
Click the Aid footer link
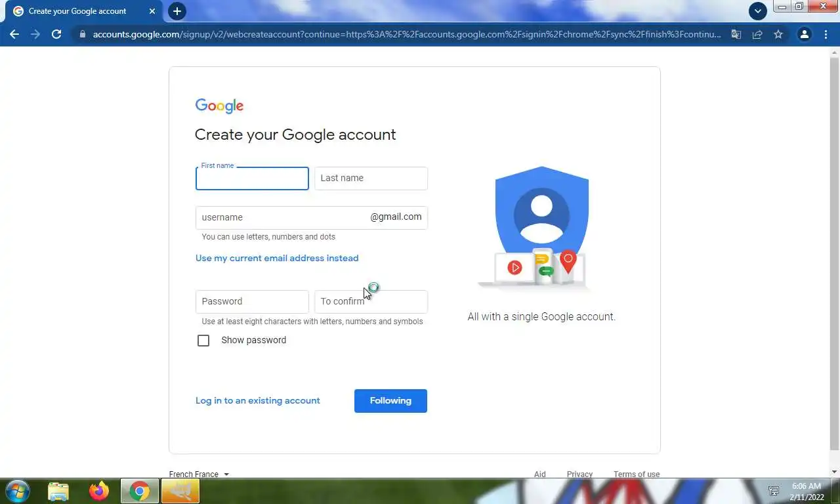pyautogui.click(x=539, y=474)
